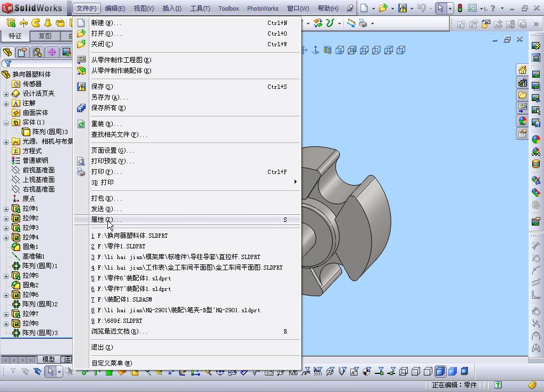Expand the 拉伸1 feature node

click(x=6, y=209)
